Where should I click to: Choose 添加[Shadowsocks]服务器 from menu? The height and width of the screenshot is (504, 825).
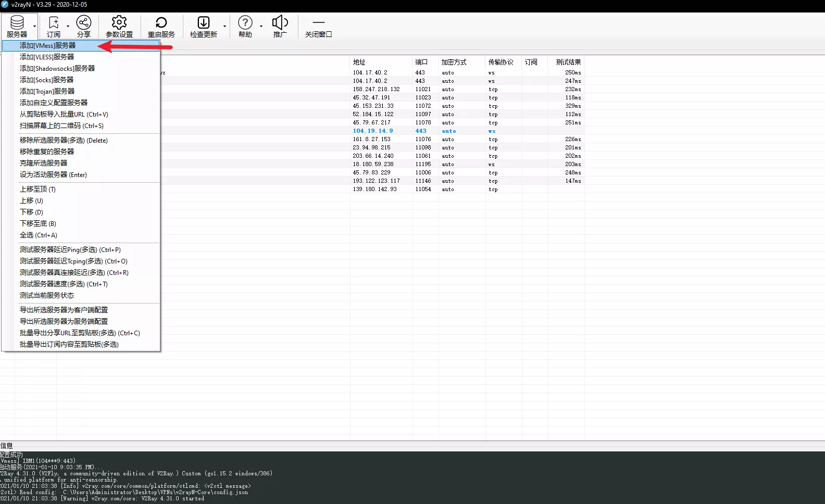pyautogui.click(x=81, y=69)
